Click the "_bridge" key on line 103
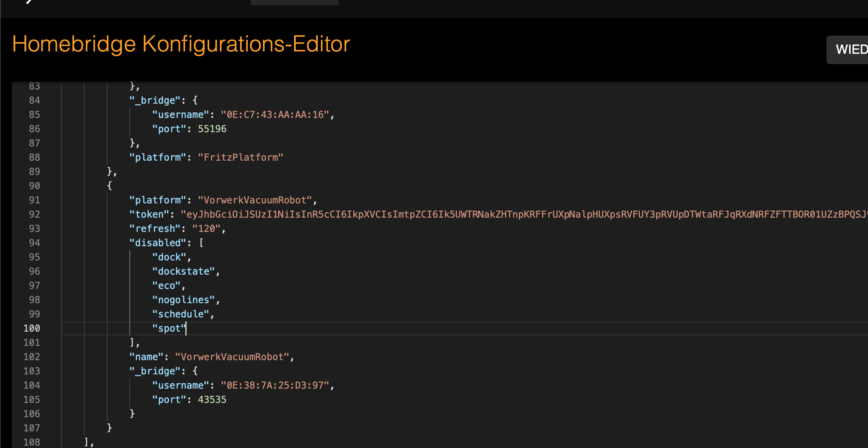 [155, 371]
